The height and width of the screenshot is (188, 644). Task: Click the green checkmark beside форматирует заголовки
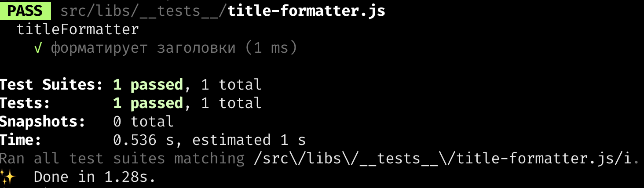click(x=38, y=48)
